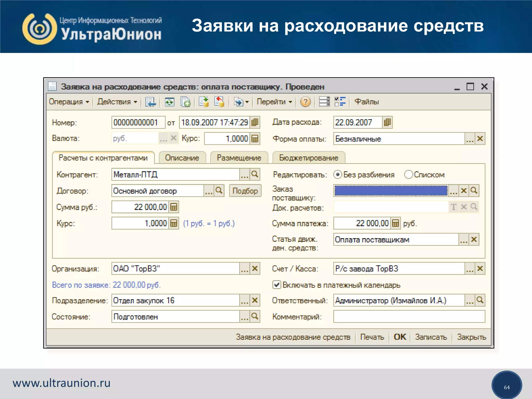
Task: Click the Комментарий input field
Action: coord(409,317)
